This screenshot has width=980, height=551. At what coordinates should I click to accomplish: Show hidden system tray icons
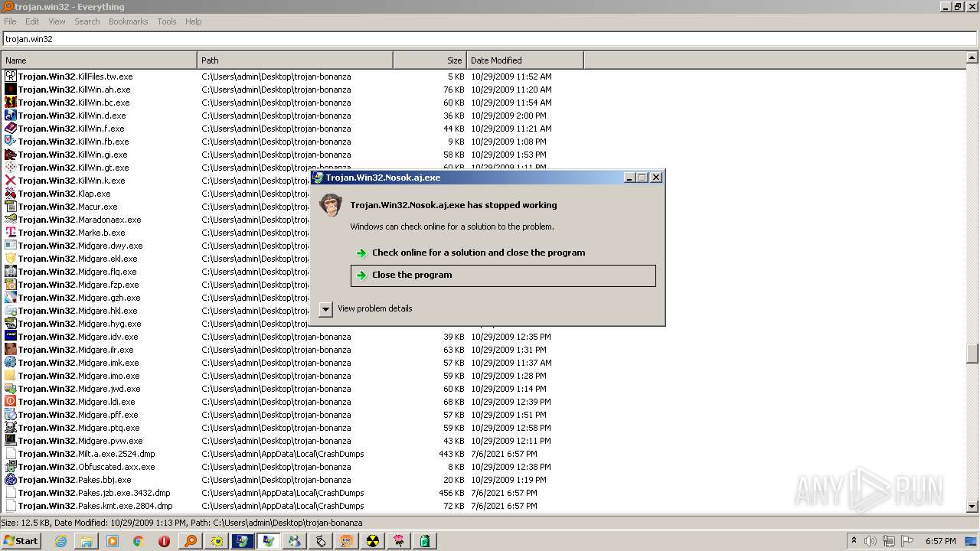click(x=854, y=541)
